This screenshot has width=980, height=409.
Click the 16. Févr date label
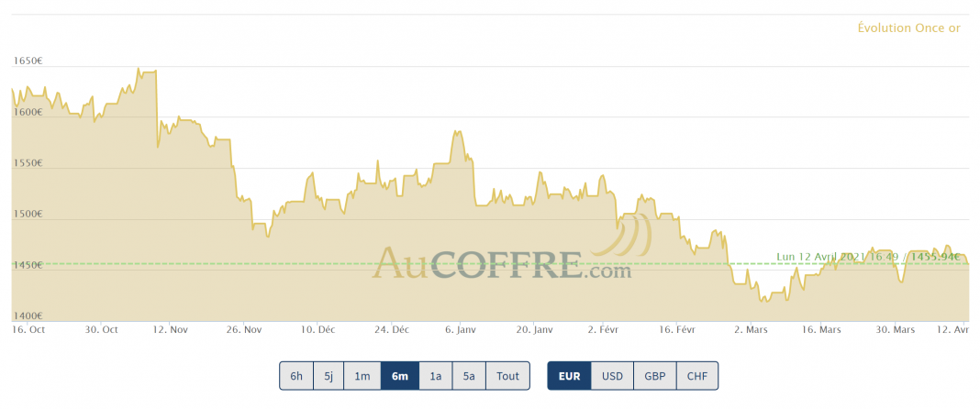click(677, 329)
